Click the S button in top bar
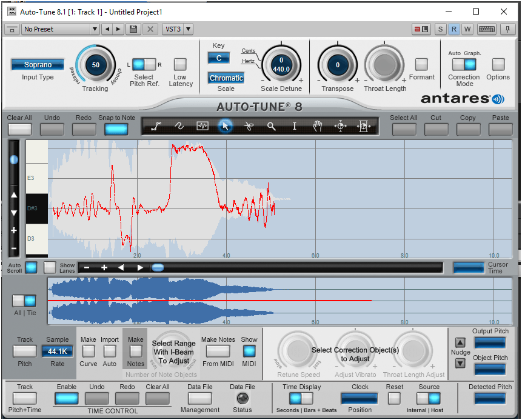Screen dimensions: 522x420 [x=440, y=29]
